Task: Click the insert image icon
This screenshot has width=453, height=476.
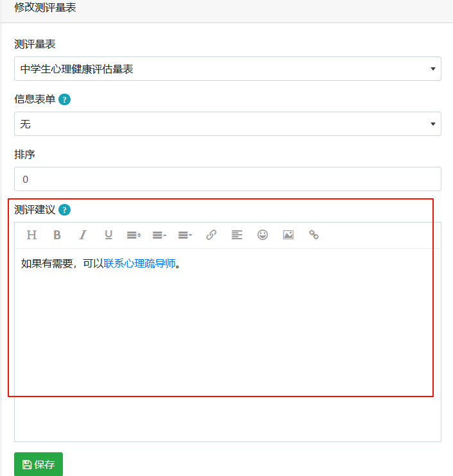Action: (x=288, y=235)
